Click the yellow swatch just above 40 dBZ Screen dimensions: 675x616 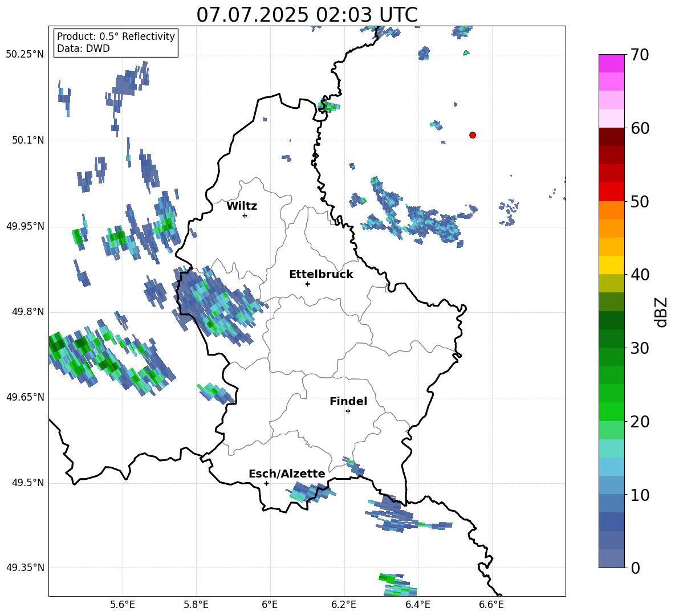tap(611, 265)
